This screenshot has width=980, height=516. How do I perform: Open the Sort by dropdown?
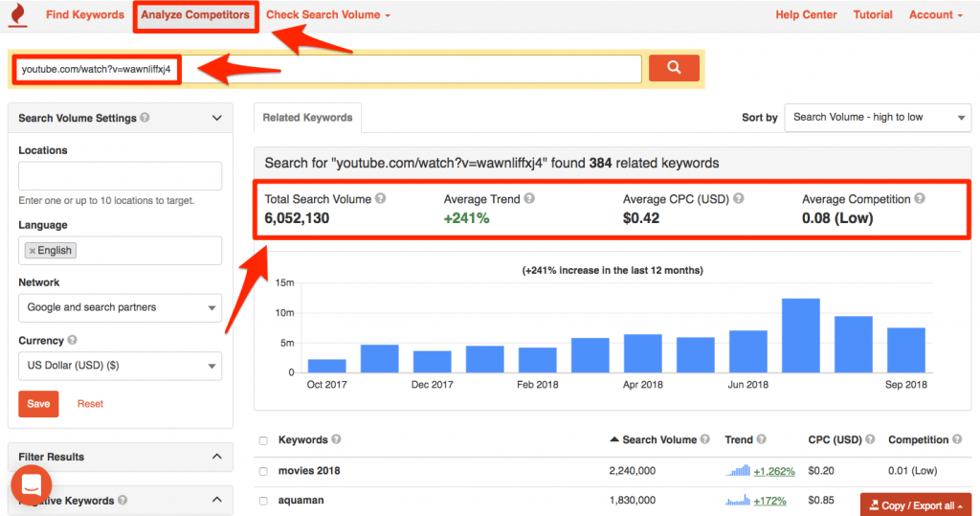tap(878, 118)
